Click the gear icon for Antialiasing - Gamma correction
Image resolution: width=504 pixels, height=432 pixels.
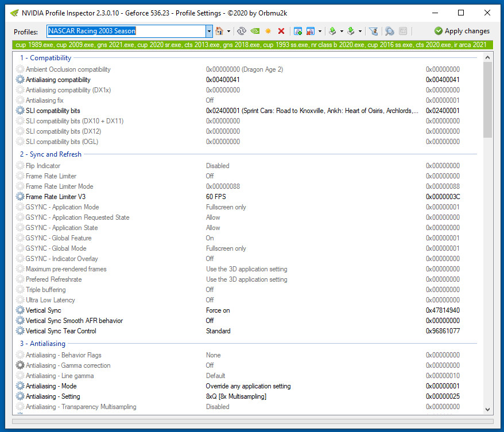click(x=20, y=365)
